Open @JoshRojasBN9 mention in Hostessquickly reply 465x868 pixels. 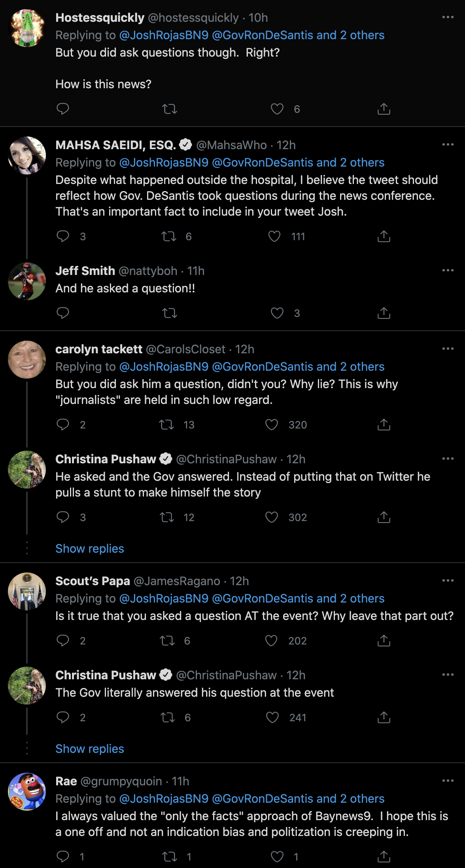(x=164, y=35)
